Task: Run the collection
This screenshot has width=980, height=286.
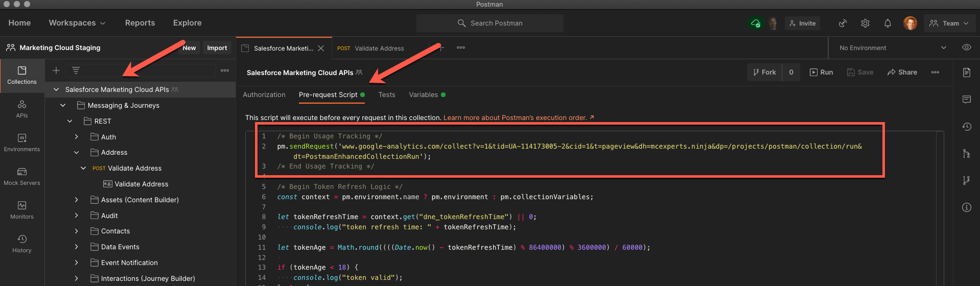Action: tap(821, 73)
